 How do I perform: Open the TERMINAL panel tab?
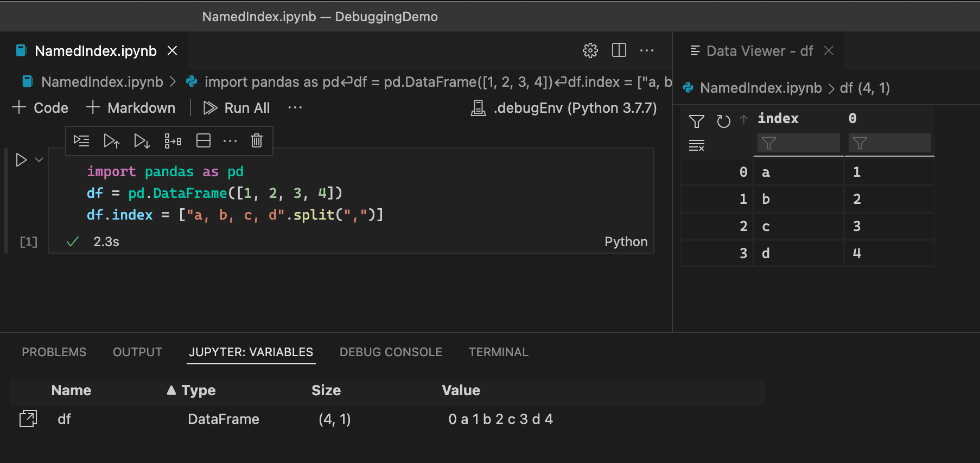498,352
